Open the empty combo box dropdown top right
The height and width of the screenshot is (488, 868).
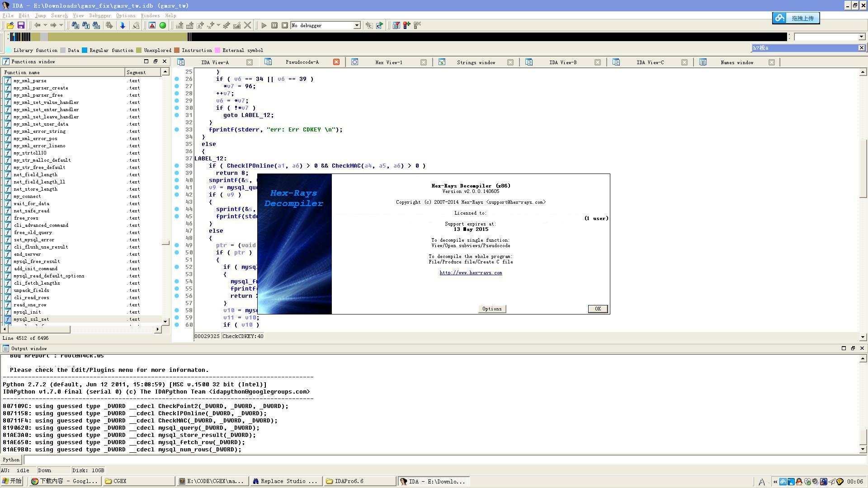[x=861, y=37]
